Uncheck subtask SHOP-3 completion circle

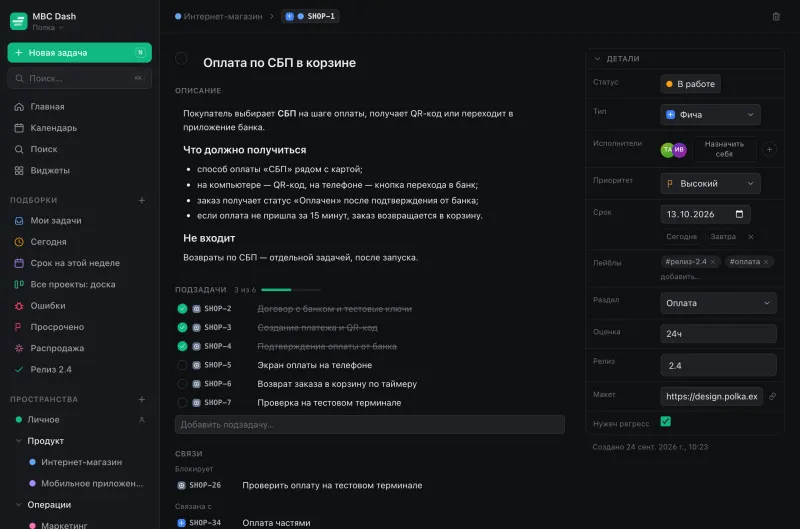pyautogui.click(x=182, y=328)
